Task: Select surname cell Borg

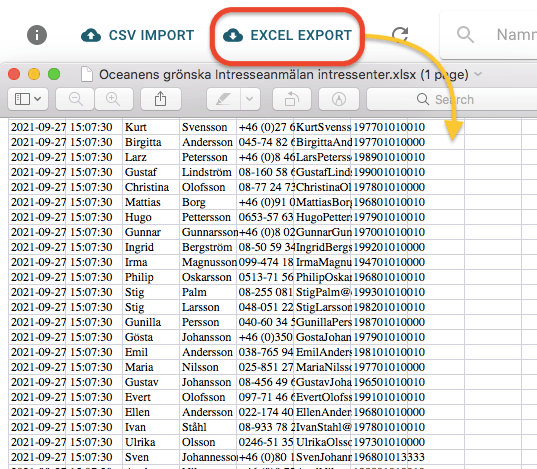Action: 208,202
